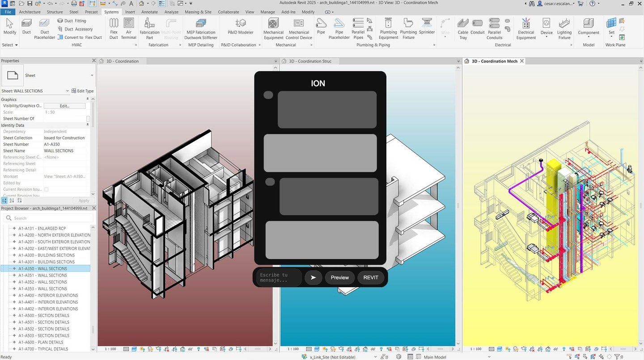The height and width of the screenshot is (360, 644).
Task: Toggle the Current Revision Issued checkbox
Action: click(x=46, y=189)
